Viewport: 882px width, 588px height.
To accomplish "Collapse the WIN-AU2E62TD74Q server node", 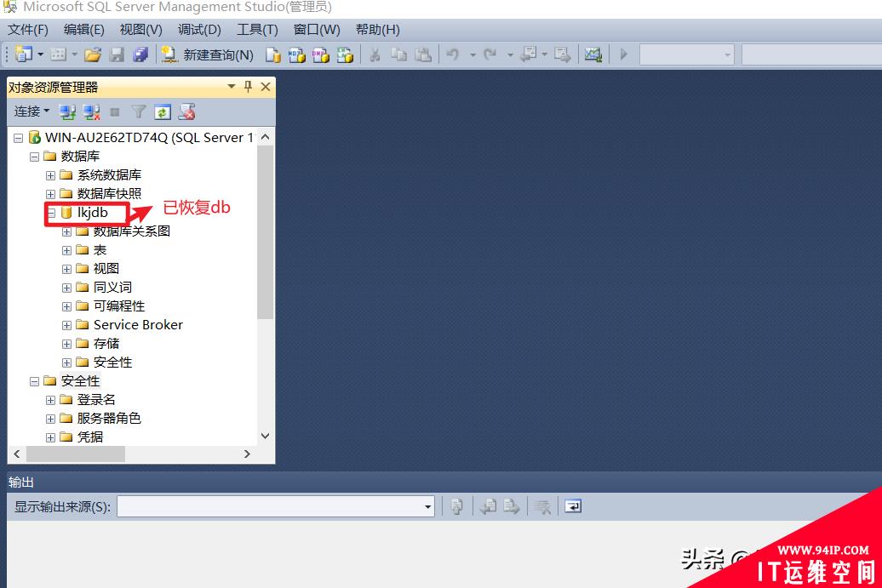I will (x=18, y=138).
